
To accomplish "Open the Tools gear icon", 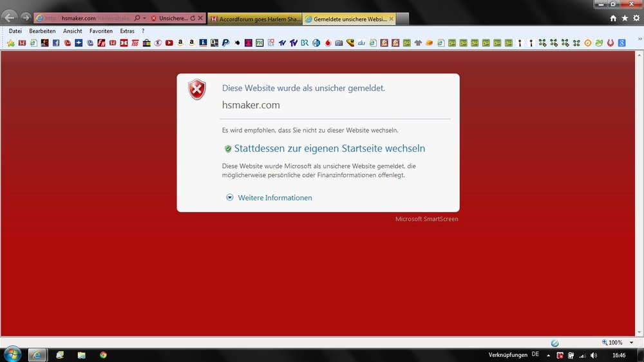I will tap(636, 19).
